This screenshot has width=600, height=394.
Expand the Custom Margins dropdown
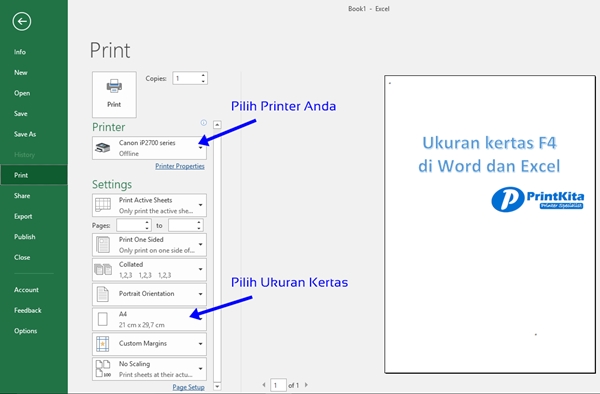tap(149, 344)
